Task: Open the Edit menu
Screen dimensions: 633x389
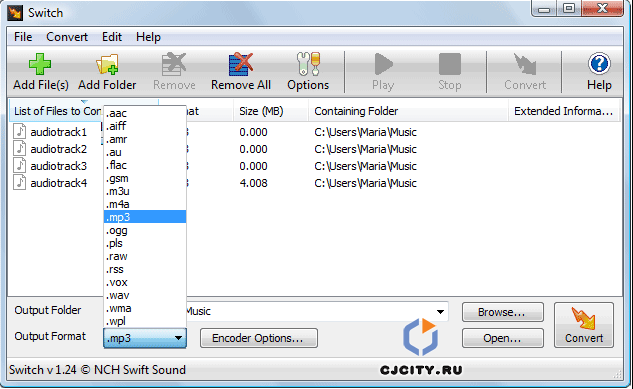Action: (x=112, y=37)
